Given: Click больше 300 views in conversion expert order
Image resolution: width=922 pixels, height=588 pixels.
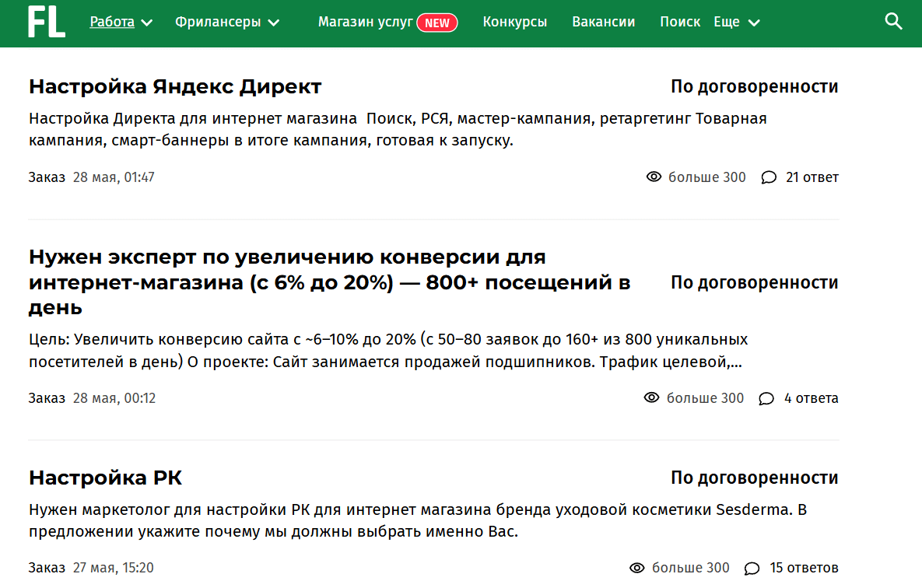Looking at the screenshot, I should (705, 398).
